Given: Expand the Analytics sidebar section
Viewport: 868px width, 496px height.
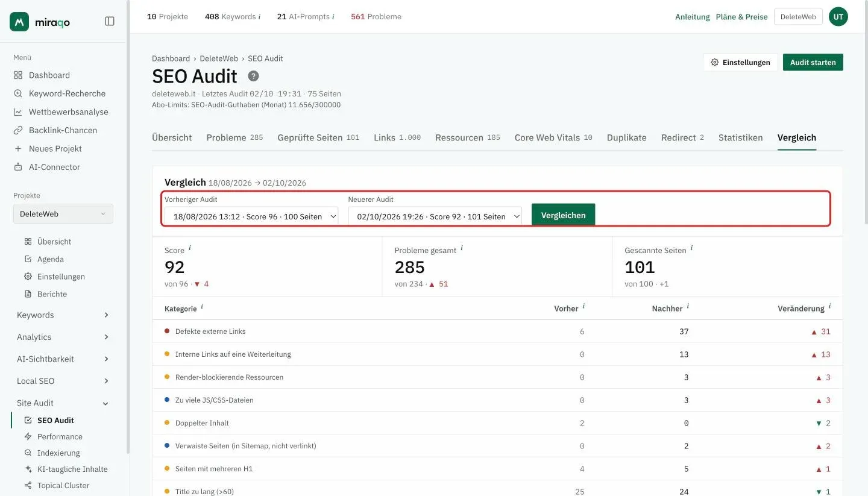Looking at the screenshot, I should [63, 337].
